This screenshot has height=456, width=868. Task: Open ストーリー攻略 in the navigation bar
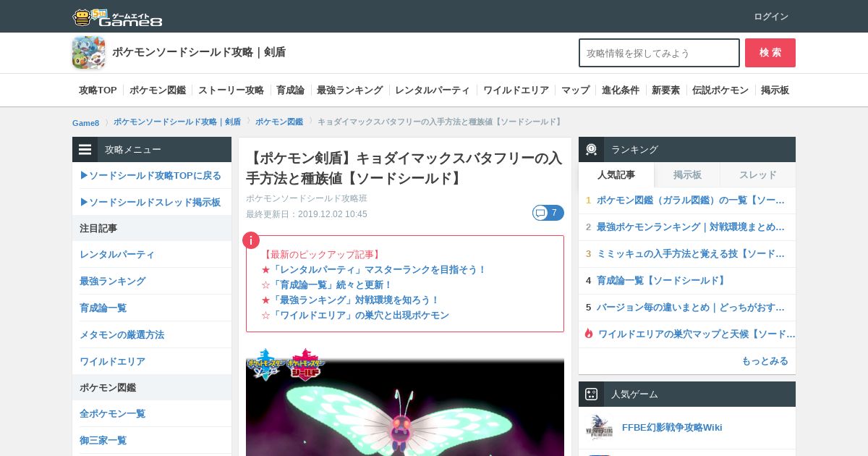231,90
